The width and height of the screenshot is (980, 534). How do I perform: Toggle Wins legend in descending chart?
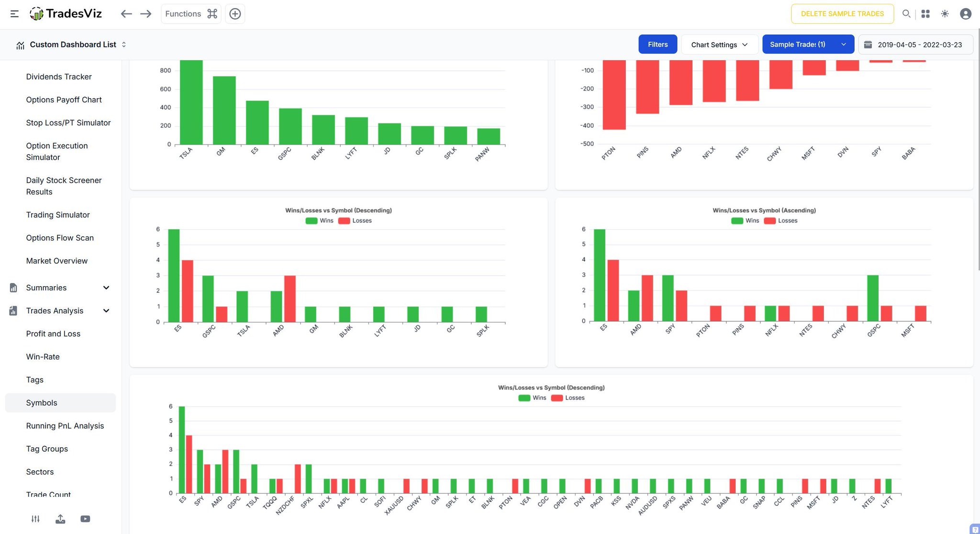click(x=319, y=221)
